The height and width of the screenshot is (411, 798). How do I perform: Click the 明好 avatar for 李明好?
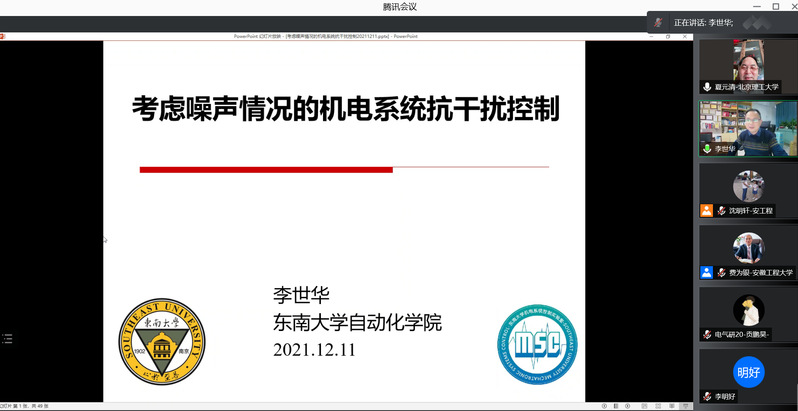[747, 372]
